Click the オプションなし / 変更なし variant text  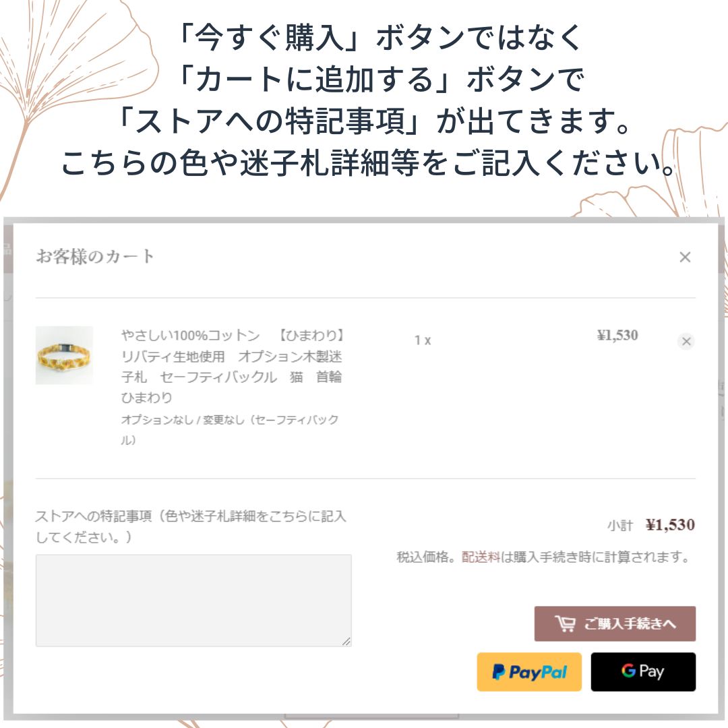coord(230,429)
